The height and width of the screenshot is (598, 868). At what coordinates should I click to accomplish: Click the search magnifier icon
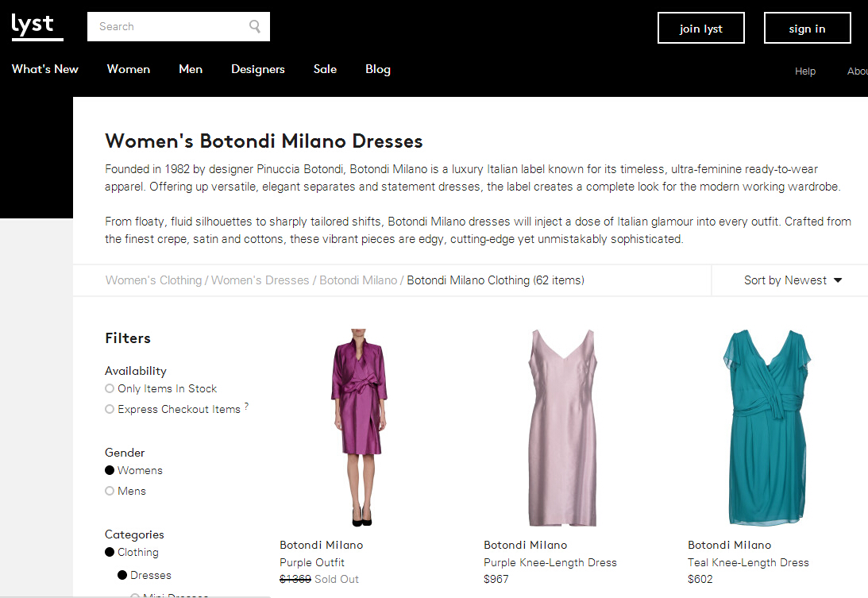pos(255,26)
